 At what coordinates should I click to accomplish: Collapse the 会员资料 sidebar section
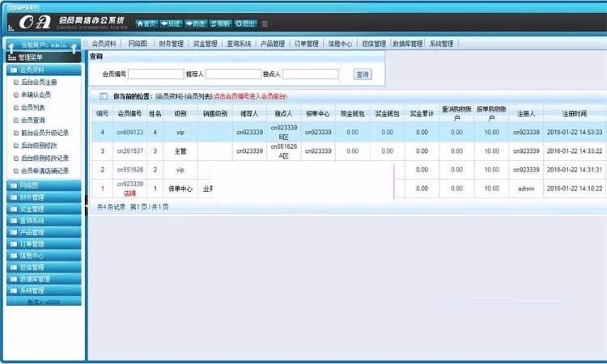[44, 70]
